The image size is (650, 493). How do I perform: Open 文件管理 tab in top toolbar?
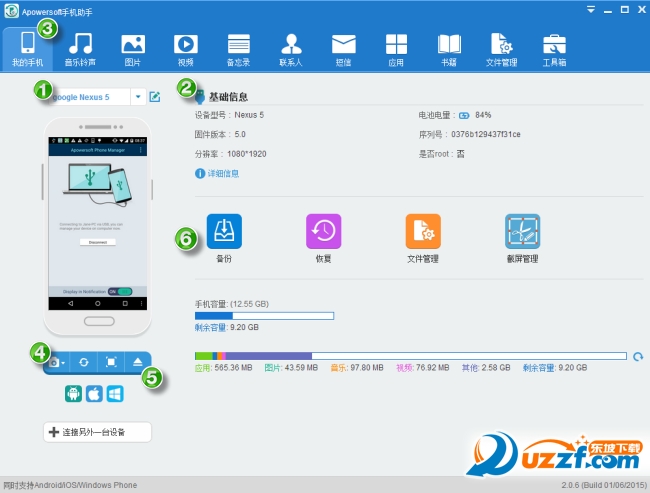click(x=502, y=49)
